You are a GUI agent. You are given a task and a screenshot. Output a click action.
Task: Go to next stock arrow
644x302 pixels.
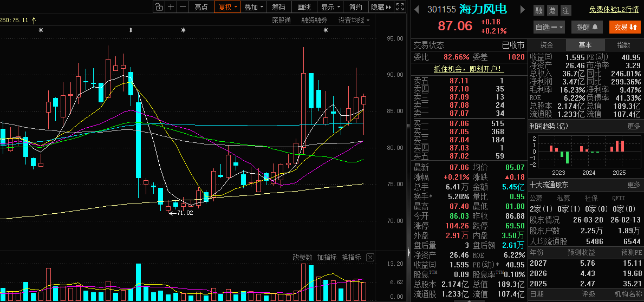pos(523,9)
